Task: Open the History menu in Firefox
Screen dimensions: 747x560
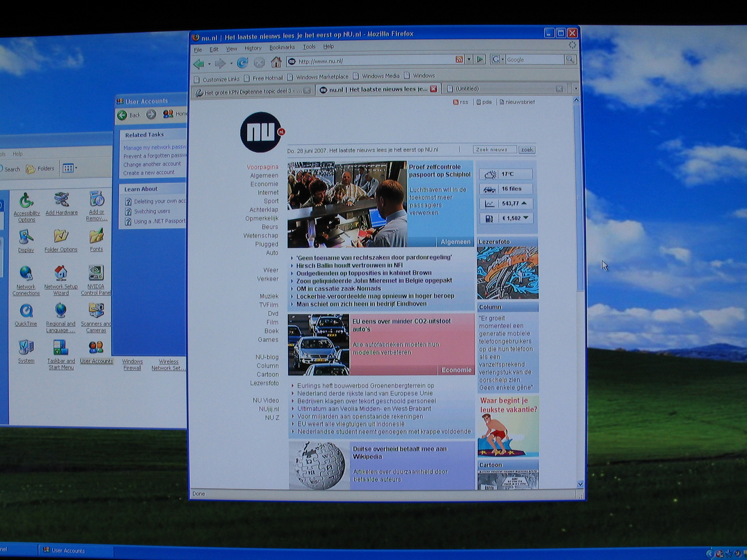Action: click(x=253, y=48)
